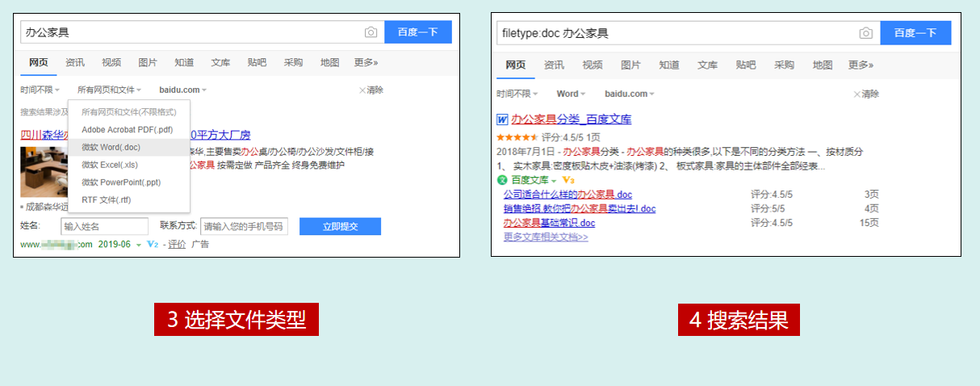Switch to 资讯 tab in the 办公家具 search
This screenshot has height=386, width=980.
tap(75, 62)
